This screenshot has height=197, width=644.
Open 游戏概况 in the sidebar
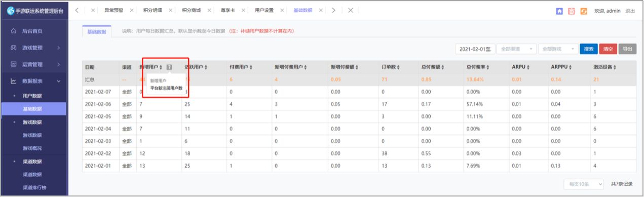pos(32,148)
